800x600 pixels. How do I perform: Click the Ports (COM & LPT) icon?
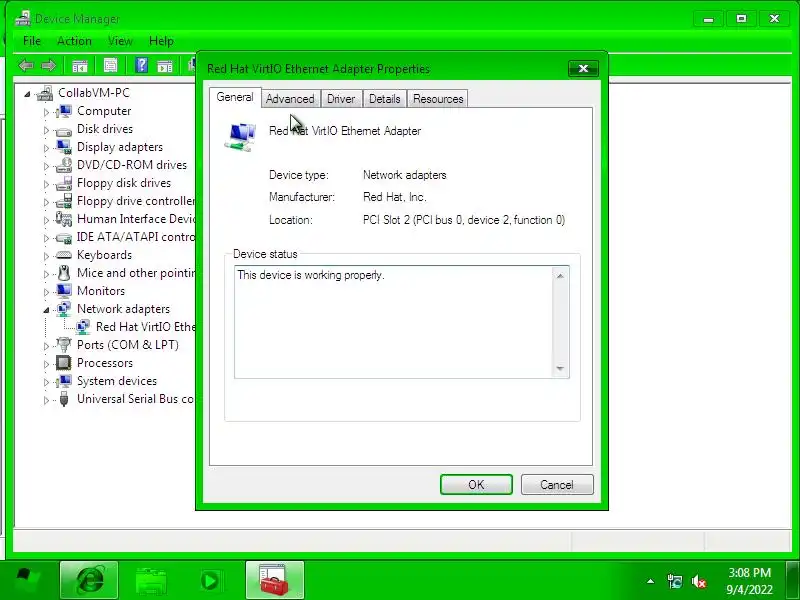click(64, 345)
